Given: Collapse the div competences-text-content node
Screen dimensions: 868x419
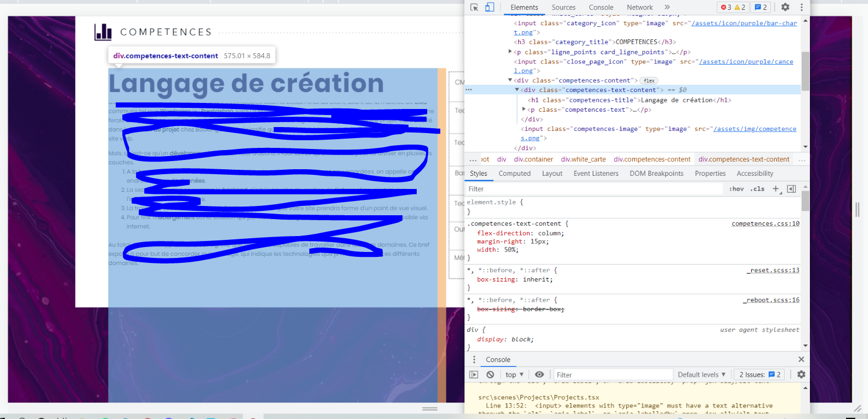Looking at the screenshot, I should (517, 90).
